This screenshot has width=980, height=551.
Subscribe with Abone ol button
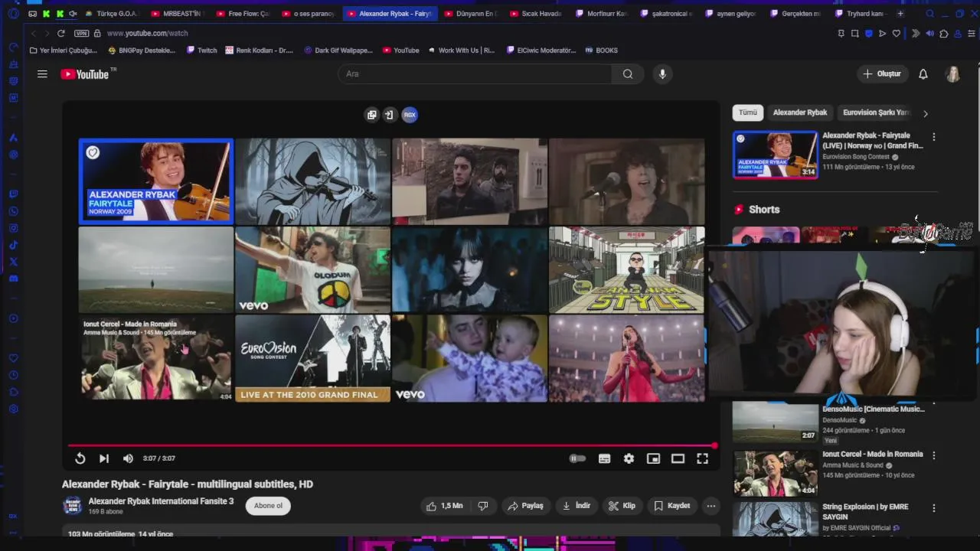(x=268, y=506)
